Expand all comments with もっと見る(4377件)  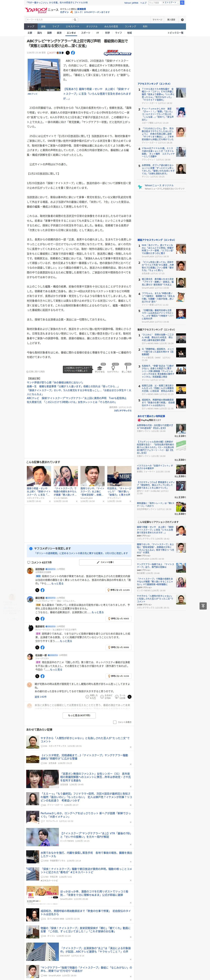[x=79, y=715]
